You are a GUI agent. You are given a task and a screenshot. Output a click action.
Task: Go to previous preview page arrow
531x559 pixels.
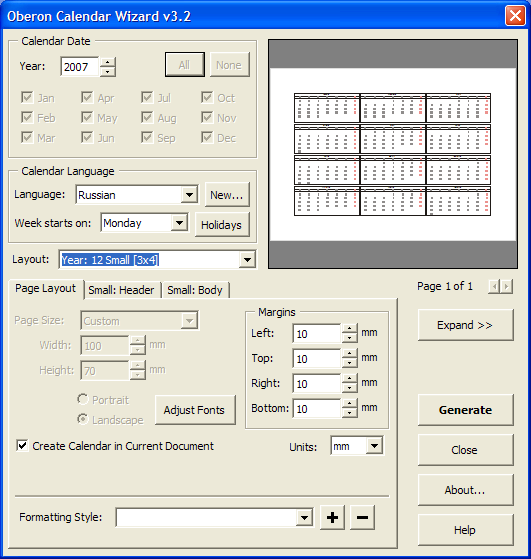click(x=494, y=286)
